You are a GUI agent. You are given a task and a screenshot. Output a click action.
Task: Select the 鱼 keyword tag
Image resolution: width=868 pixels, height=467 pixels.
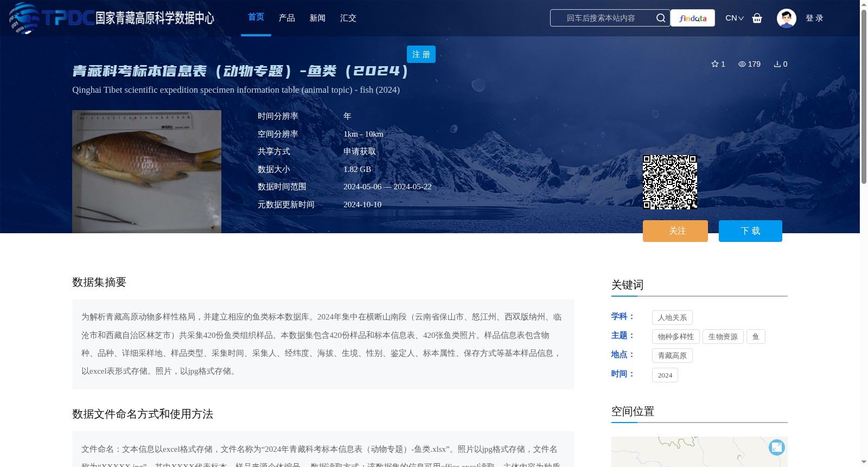click(x=756, y=337)
